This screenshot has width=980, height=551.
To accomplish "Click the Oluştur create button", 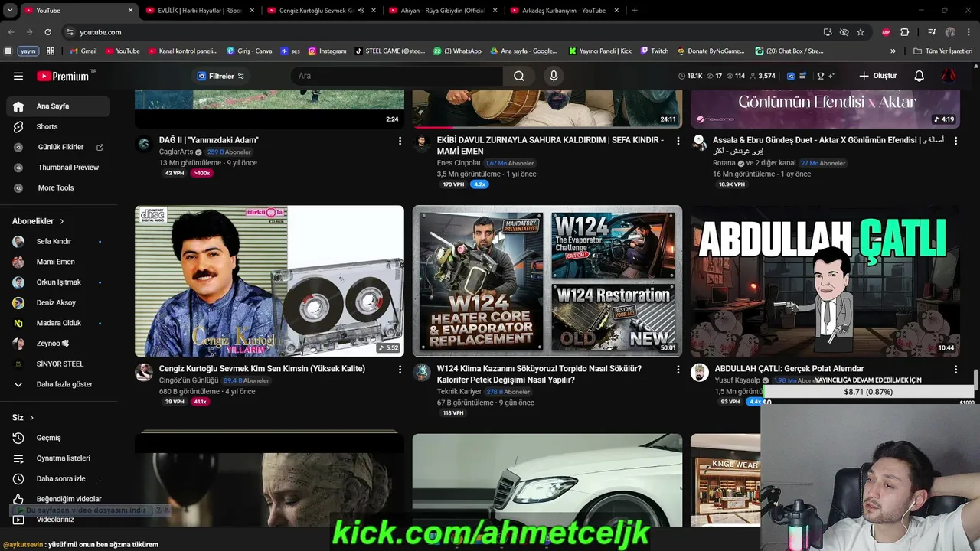I will (877, 76).
